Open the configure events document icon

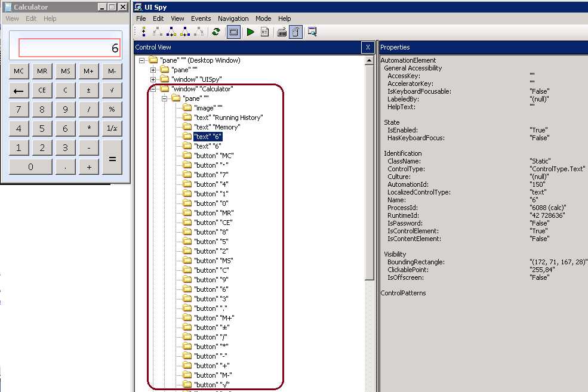click(265, 32)
